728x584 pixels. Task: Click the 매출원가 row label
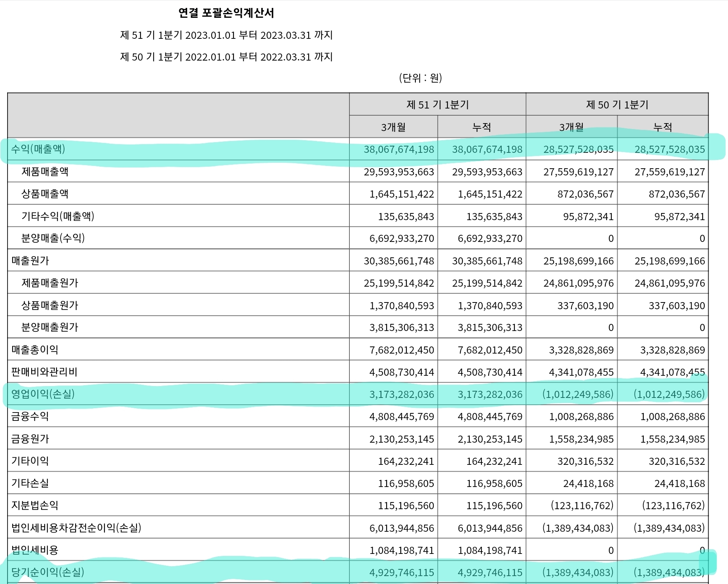point(30,261)
